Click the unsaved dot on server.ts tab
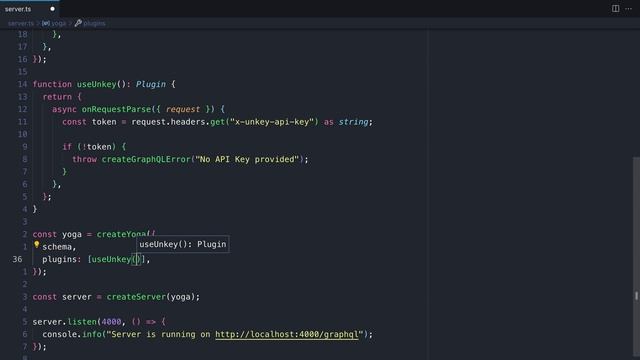Viewport: 640px width, 360px height. [x=52, y=9]
